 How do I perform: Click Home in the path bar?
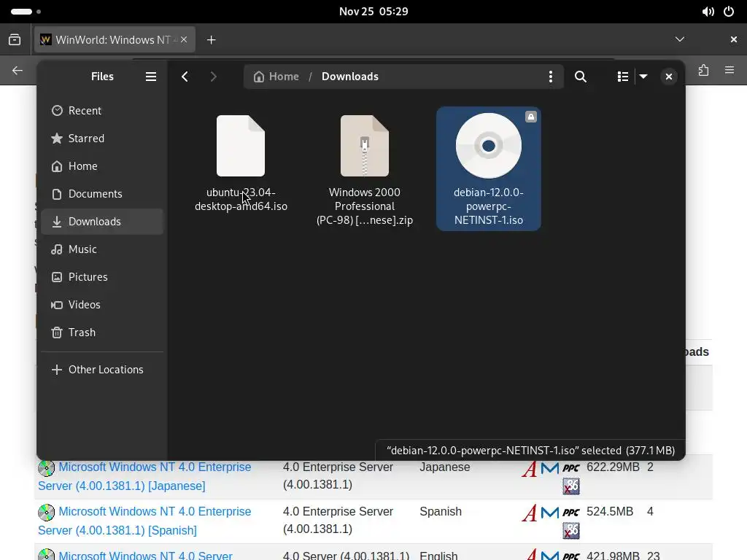click(276, 77)
